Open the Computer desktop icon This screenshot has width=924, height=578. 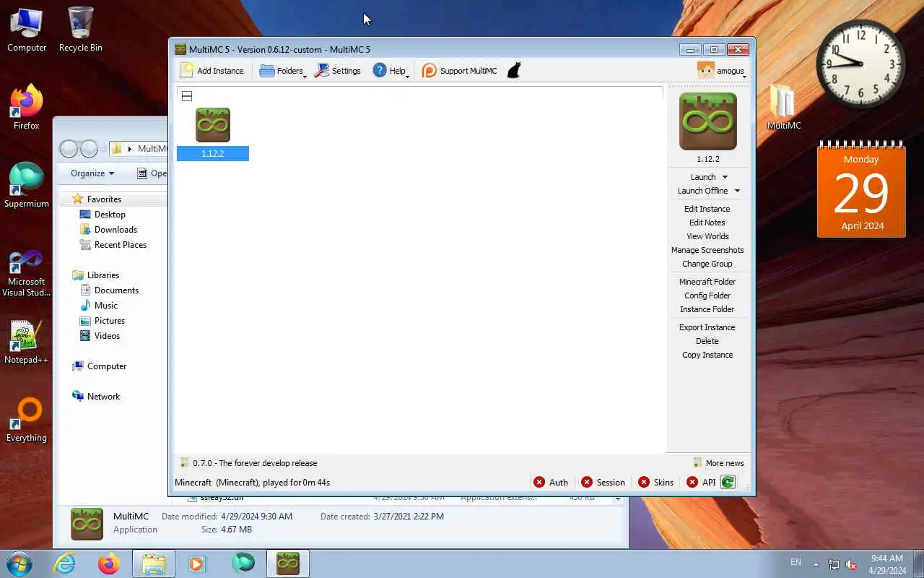click(27, 30)
